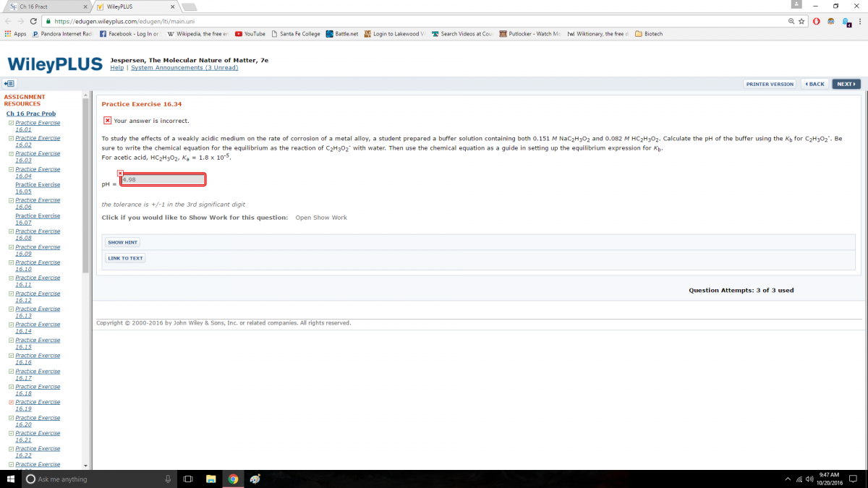868x488 pixels.
Task: Open the Apps bookmarks shortcut
Action: [15, 34]
